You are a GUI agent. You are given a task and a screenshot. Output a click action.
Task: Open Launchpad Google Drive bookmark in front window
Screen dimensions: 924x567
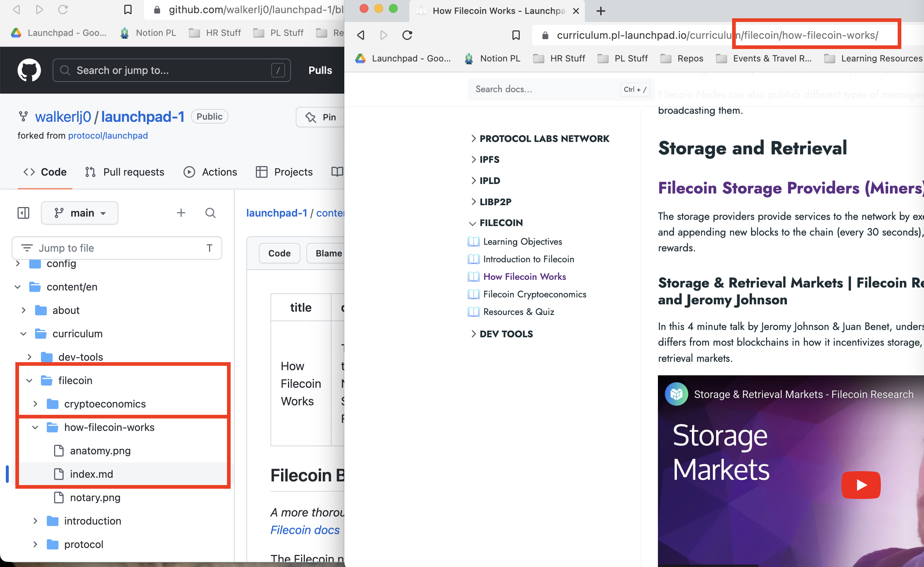pyautogui.click(x=404, y=59)
